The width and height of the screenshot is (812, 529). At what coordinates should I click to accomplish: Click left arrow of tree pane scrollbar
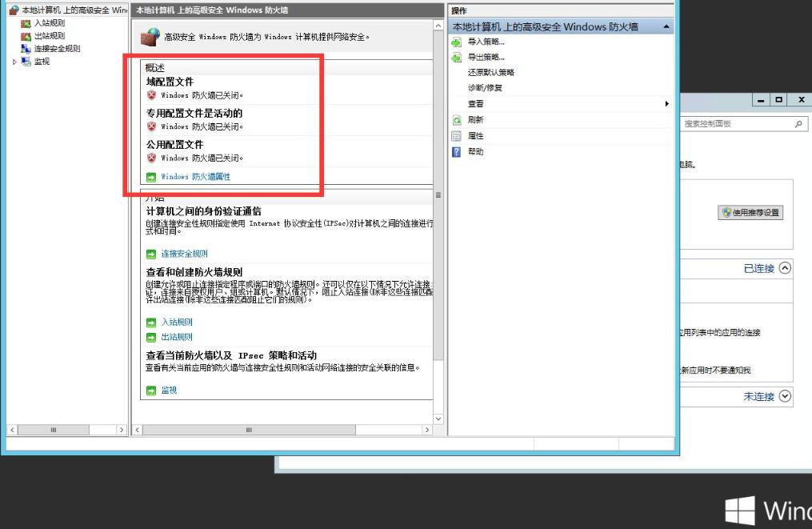pos(13,430)
